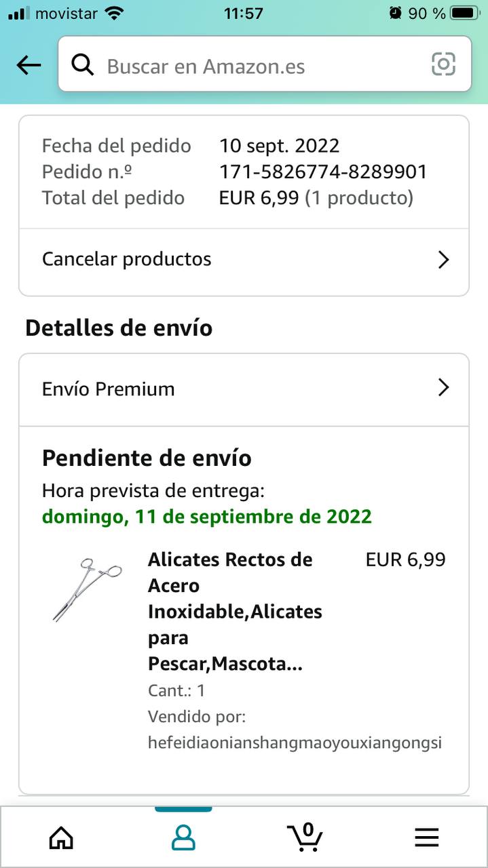Image resolution: width=488 pixels, height=868 pixels.
Task: Open the camera scan icon in search bar
Action: coord(443,64)
